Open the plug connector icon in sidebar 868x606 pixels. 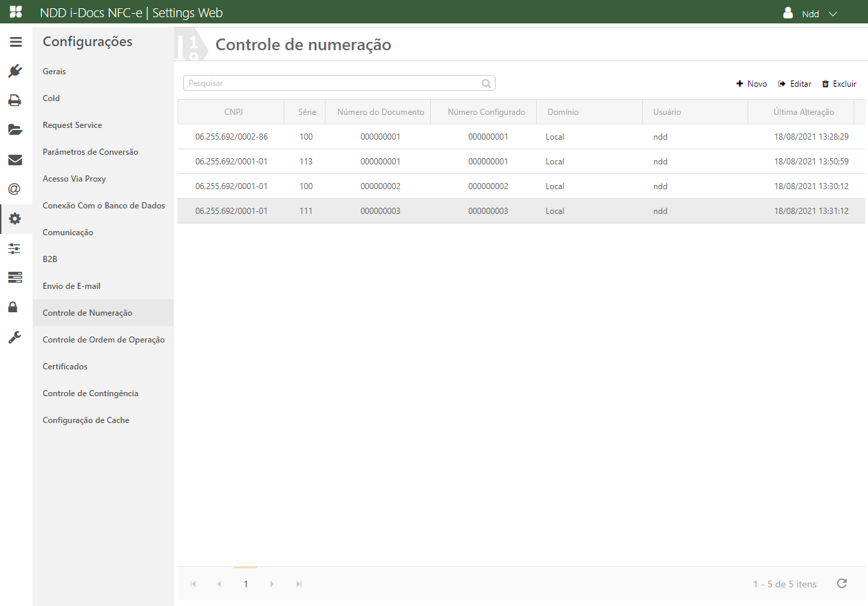click(15, 71)
